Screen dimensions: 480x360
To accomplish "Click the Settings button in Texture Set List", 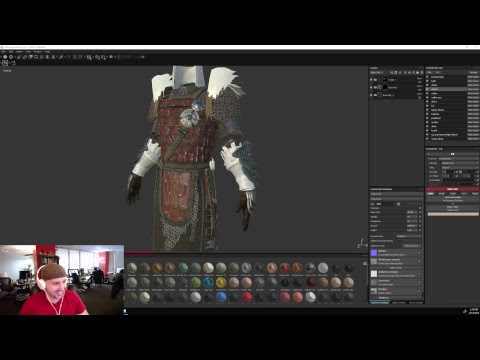I will pyautogui.click(x=473, y=72).
